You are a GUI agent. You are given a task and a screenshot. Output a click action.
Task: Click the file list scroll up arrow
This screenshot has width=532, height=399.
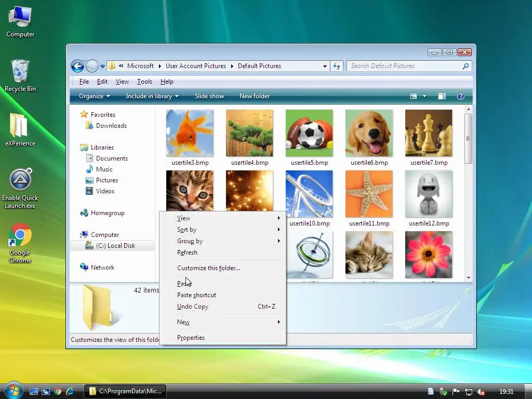469,109
